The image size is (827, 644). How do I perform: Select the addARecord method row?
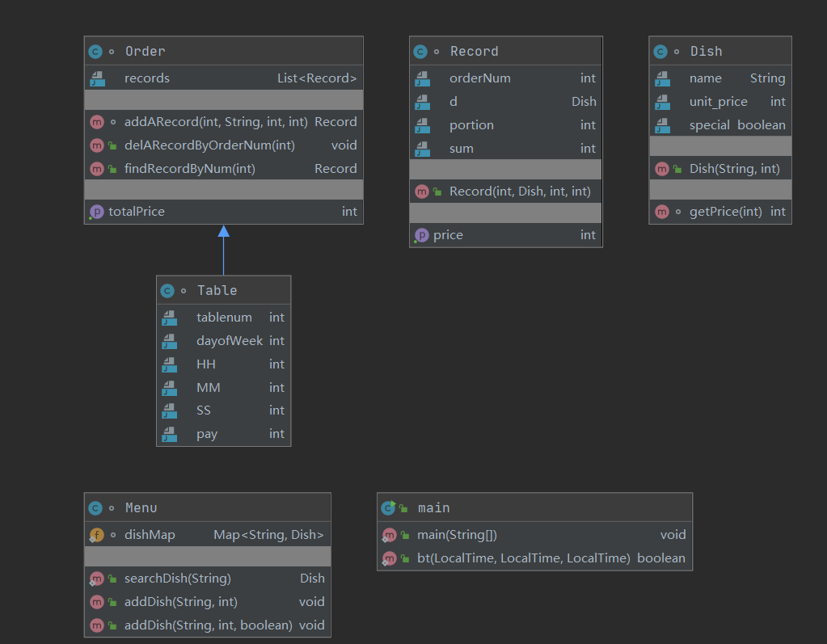click(224, 122)
